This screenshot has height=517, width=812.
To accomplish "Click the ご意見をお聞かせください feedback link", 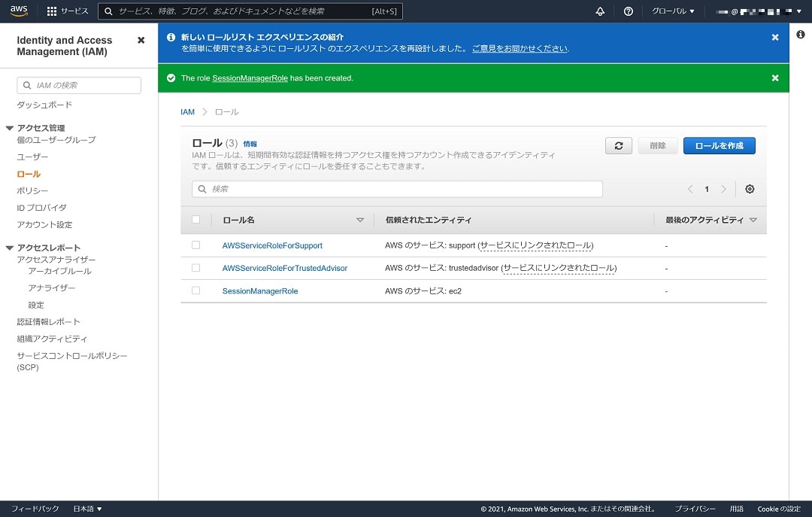I will (520, 48).
